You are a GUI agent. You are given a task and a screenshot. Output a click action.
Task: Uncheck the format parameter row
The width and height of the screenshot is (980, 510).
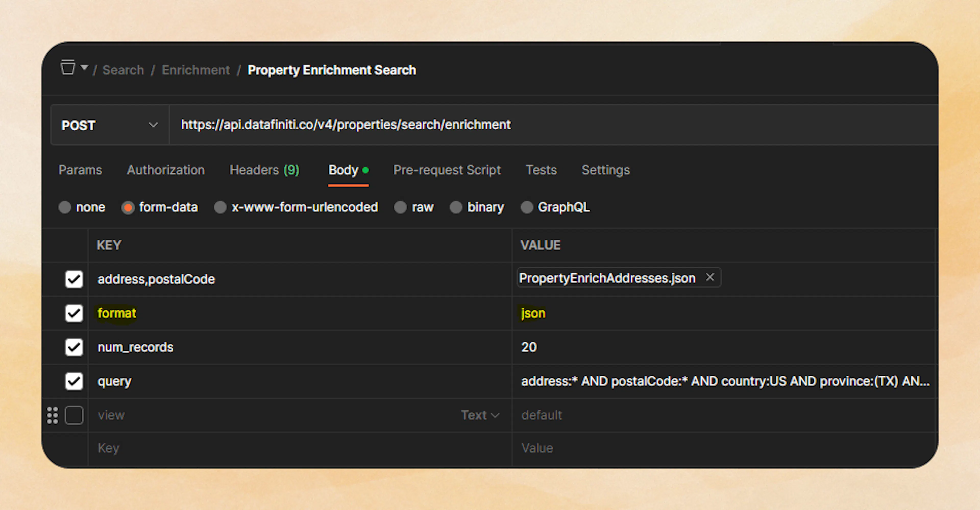coord(74,313)
